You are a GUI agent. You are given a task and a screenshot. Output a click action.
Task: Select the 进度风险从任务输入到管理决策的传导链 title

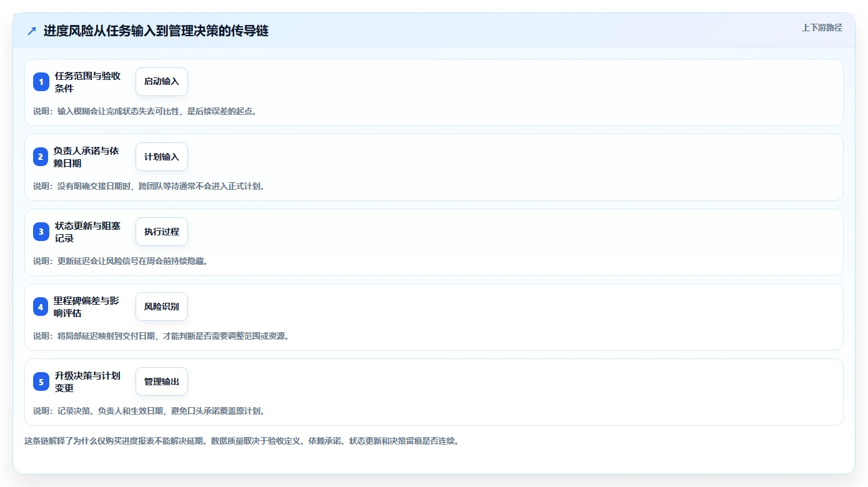[156, 31]
